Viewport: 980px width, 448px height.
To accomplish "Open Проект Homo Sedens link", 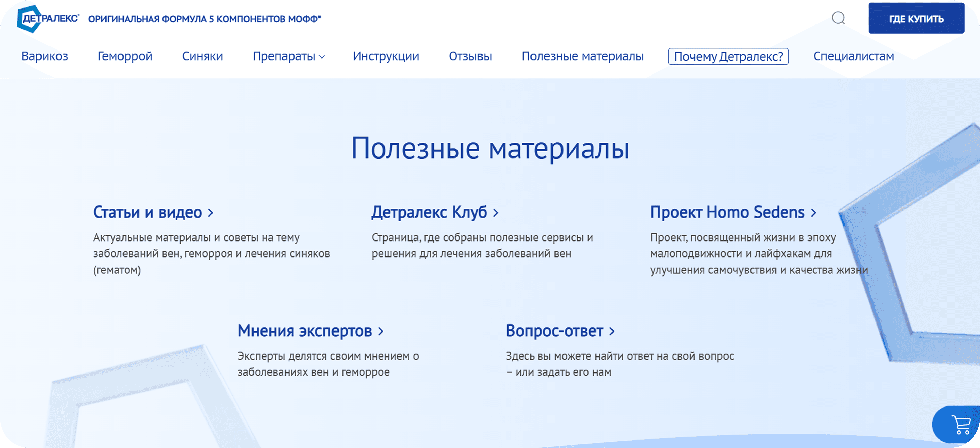I will (727, 212).
